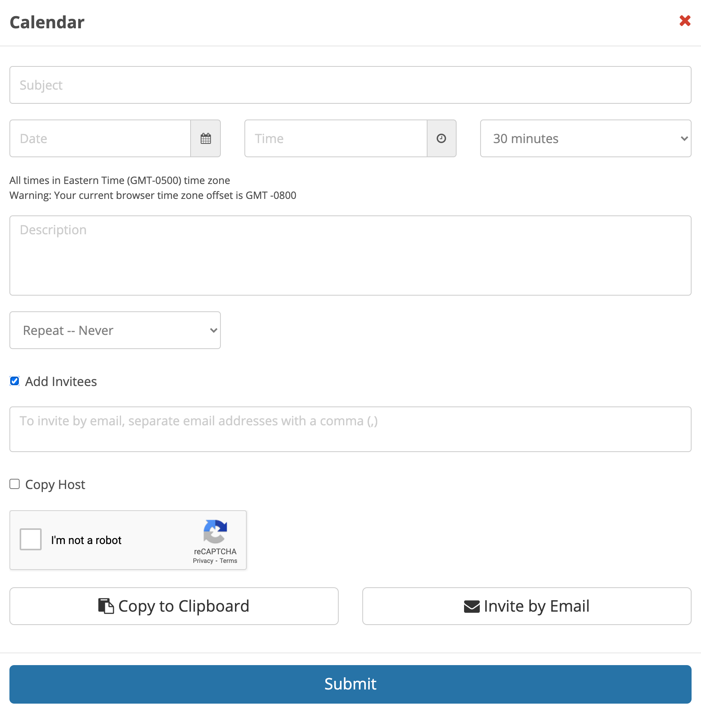Close the Calendar dialog with red X
Image resolution: width=701 pixels, height=728 pixels.
(685, 20)
